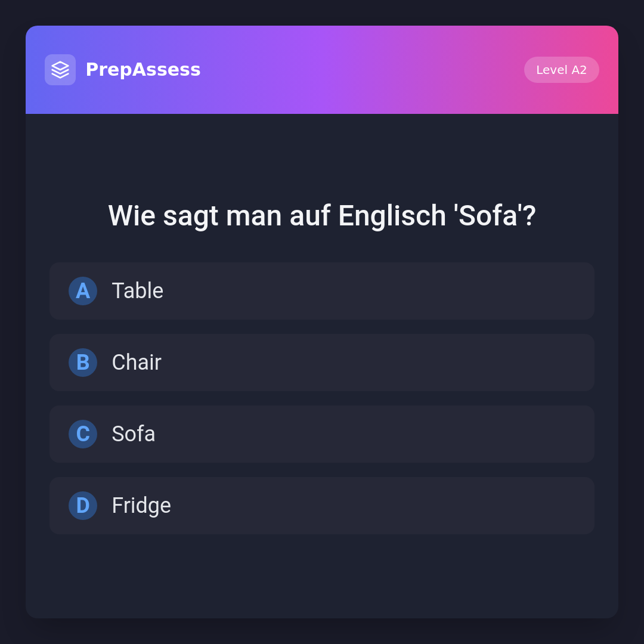Click the circular letter A badge
This screenshot has width=644, height=644.
tap(83, 291)
